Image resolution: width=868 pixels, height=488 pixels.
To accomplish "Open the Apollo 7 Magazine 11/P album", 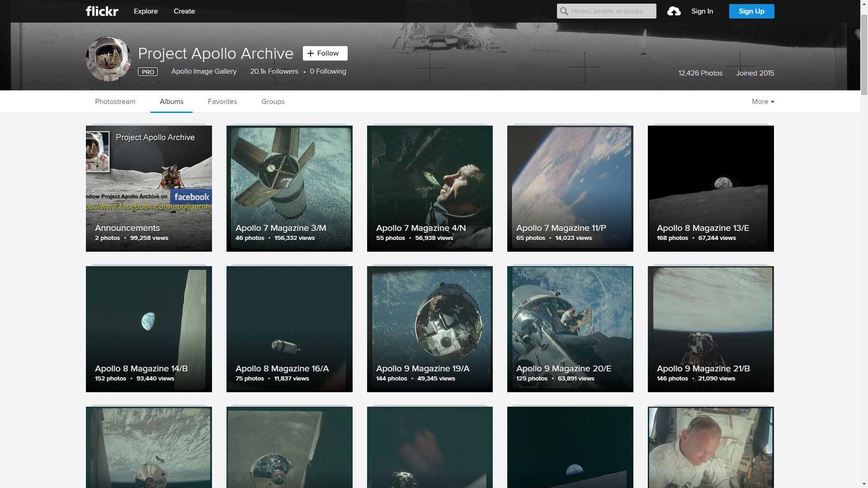I will point(570,188).
